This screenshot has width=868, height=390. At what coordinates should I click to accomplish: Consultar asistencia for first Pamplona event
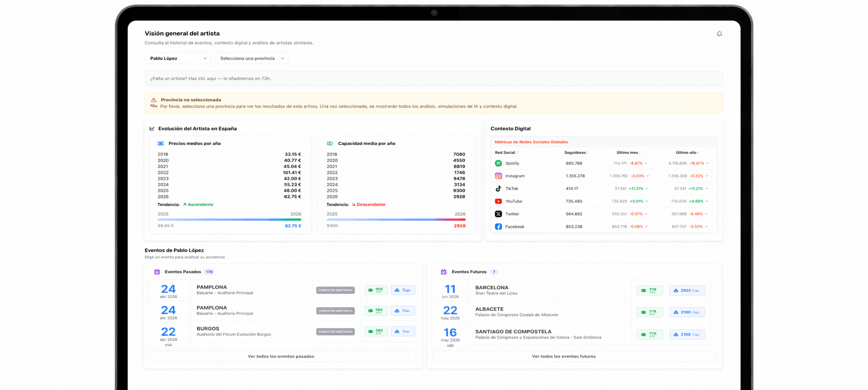click(336, 290)
